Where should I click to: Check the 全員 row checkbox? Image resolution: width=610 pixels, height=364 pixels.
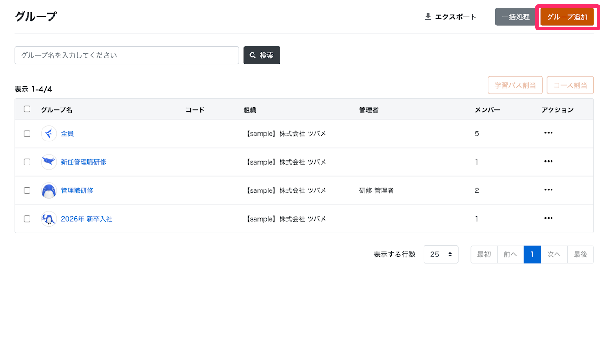coord(27,133)
